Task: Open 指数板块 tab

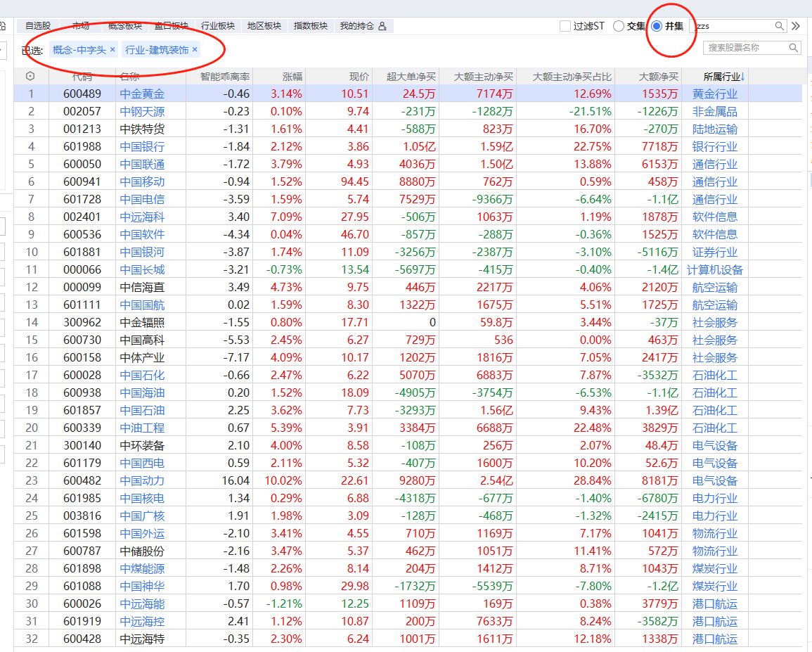Action: click(x=311, y=26)
